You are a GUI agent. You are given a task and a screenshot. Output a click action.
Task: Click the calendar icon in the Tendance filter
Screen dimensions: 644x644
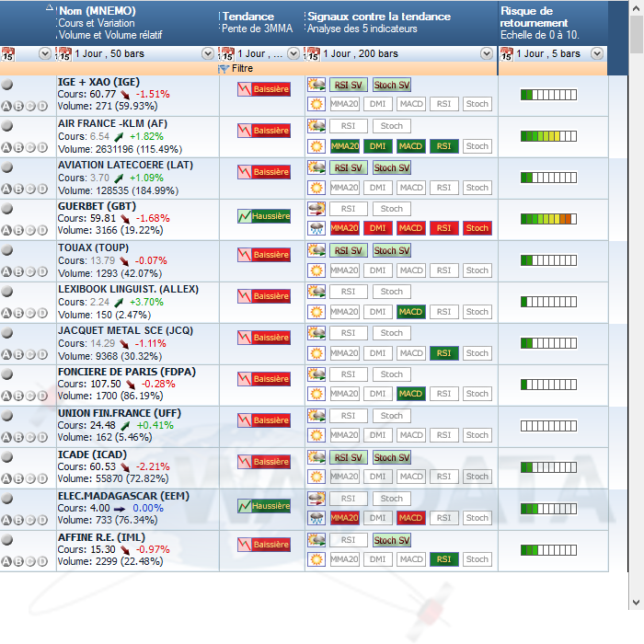226,53
